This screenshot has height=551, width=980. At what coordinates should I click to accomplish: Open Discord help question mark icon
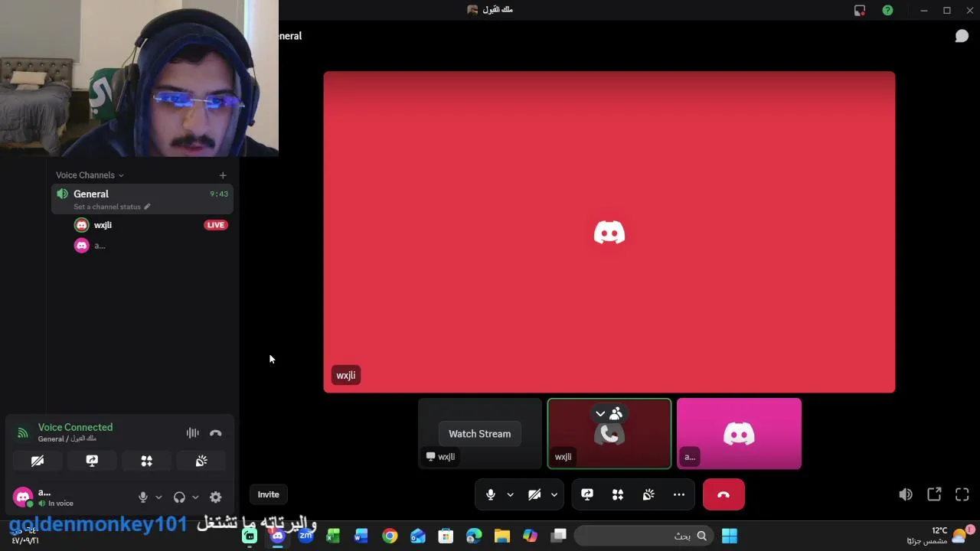click(887, 10)
